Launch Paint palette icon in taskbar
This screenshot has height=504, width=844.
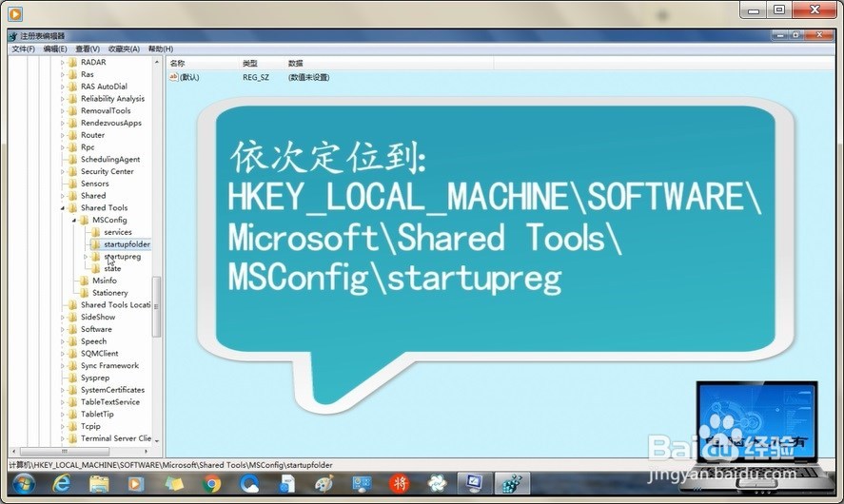coord(324,484)
